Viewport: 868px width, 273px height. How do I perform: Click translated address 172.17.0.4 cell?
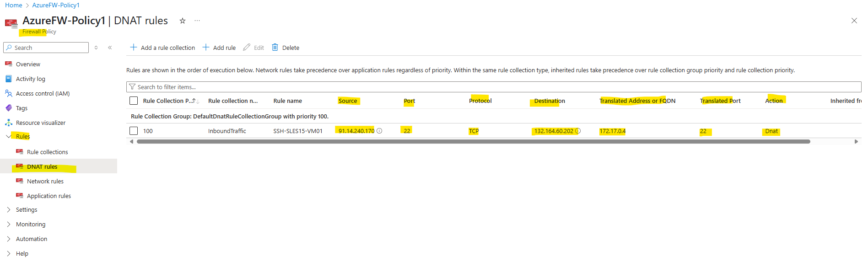pyautogui.click(x=613, y=131)
